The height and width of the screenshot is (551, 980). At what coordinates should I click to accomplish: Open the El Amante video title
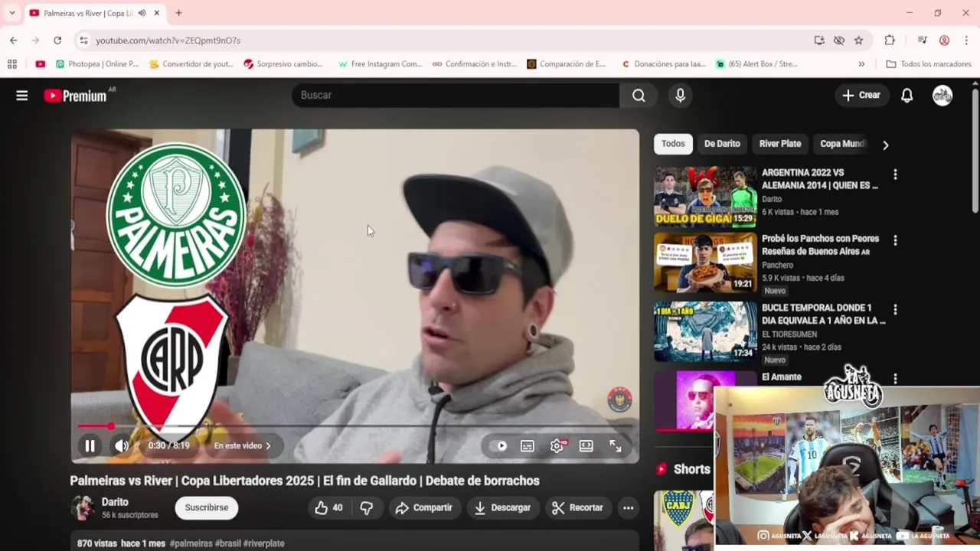point(782,377)
